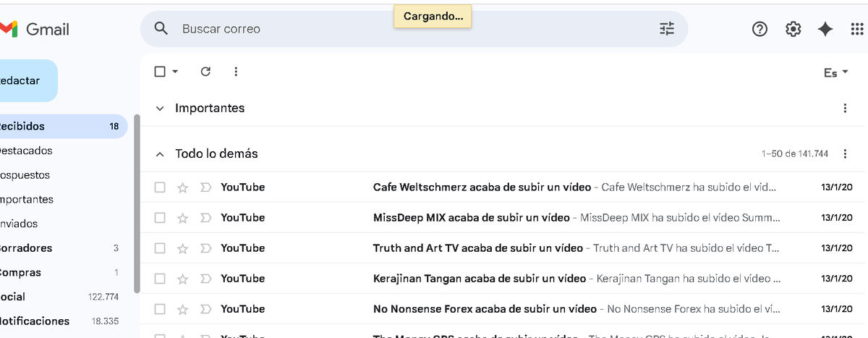Click the Cargando notification banner

(433, 16)
